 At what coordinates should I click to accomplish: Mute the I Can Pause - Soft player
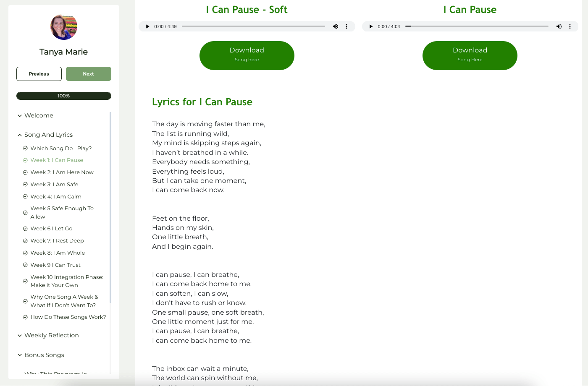[x=336, y=26]
